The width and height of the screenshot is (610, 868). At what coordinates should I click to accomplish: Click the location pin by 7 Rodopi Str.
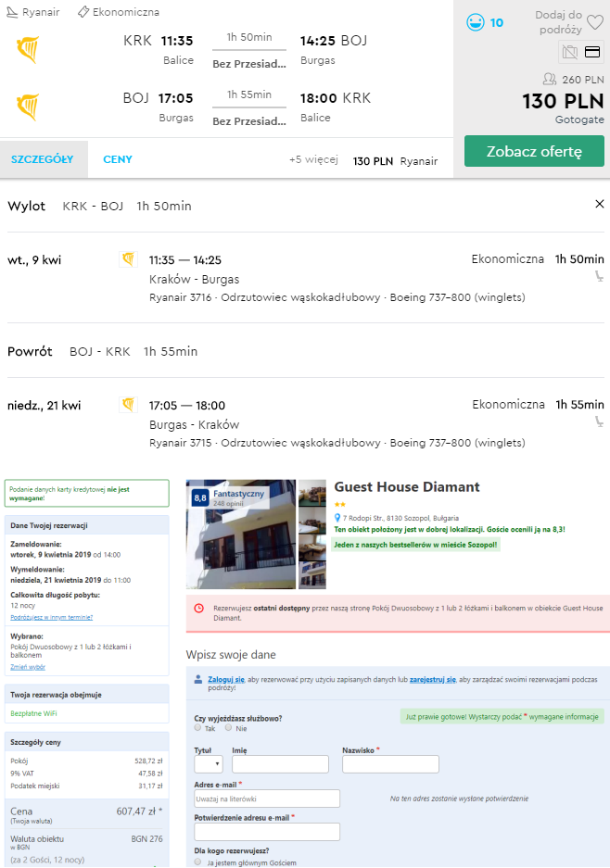(337, 518)
